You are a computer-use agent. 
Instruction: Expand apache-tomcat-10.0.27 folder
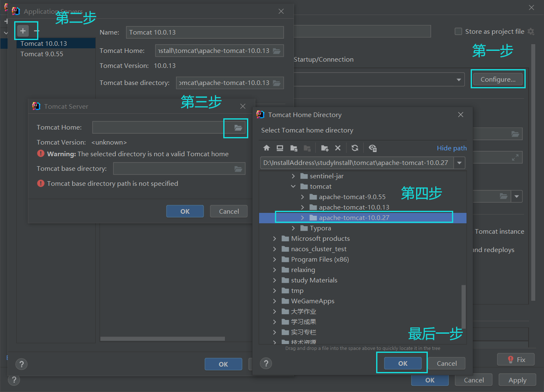(x=302, y=218)
